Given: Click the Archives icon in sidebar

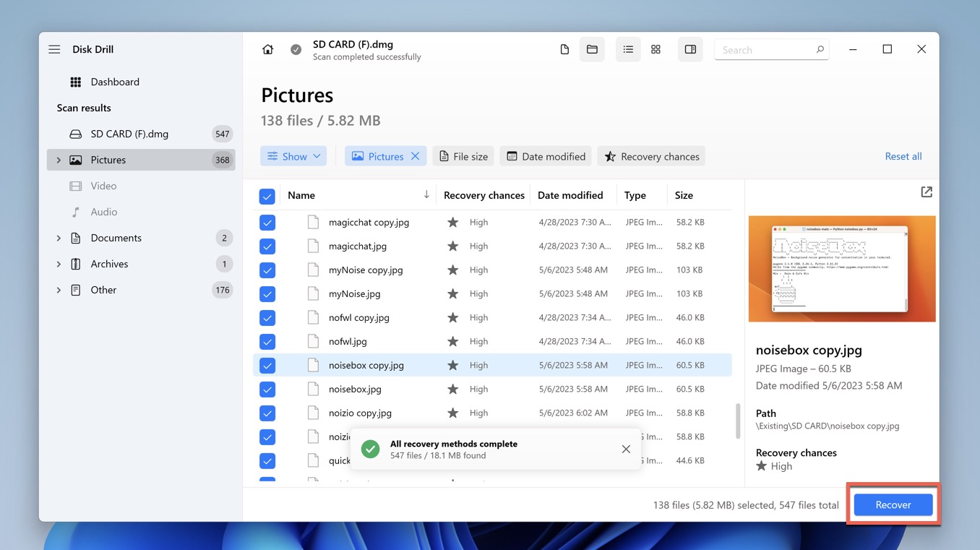Looking at the screenshot, I should [x=75, y=264].
